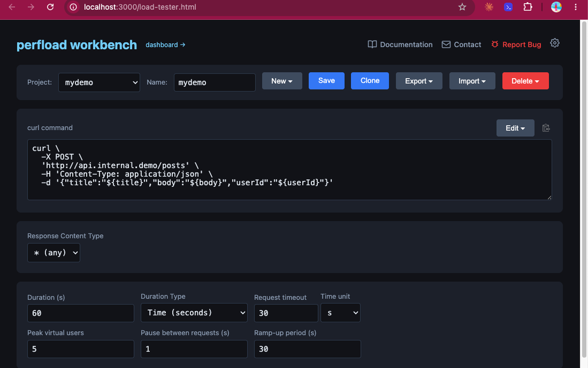The image size is (588, 368).
Task: Click the orange starburst extension icon
Action: click(x=489, y=7)
